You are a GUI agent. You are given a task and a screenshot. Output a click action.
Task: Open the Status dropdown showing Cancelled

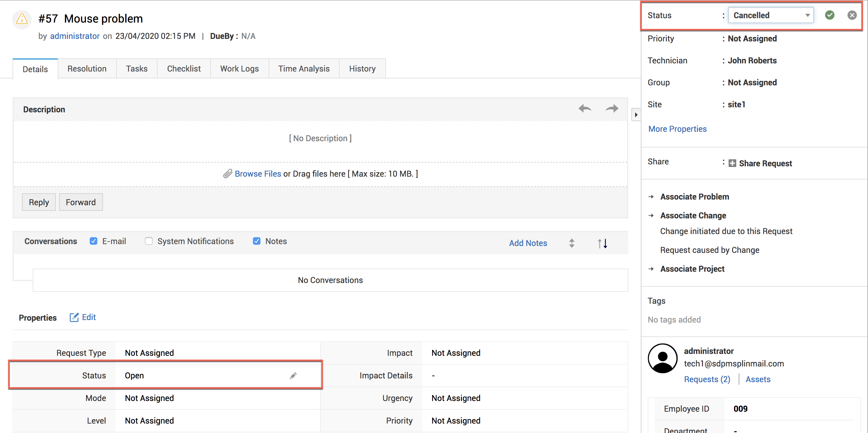(771, 15)
